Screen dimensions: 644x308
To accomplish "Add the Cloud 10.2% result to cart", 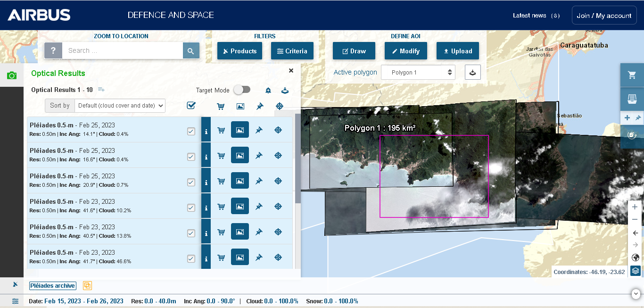I will tap(221, 207).
